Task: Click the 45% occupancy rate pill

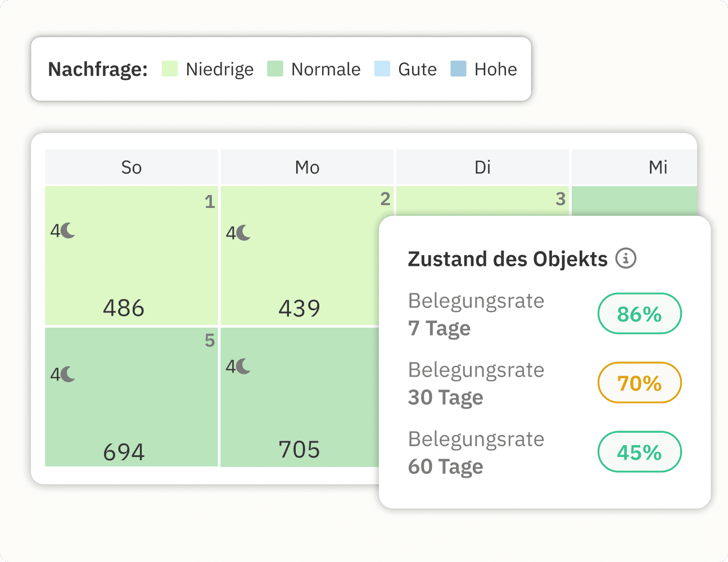Action: [x=639, y=452]
